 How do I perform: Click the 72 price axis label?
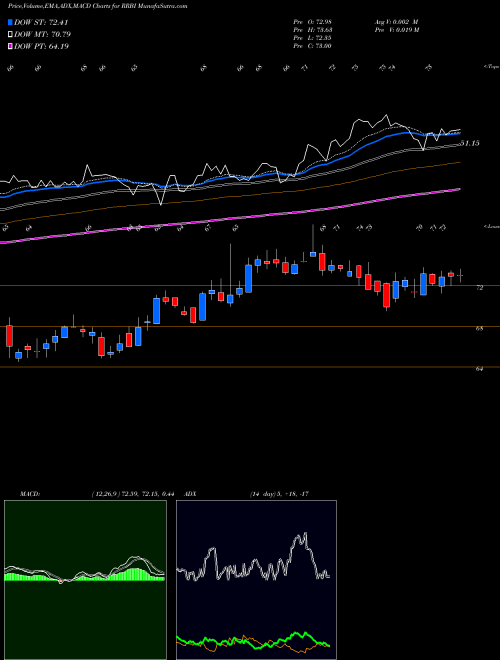tap(479, 287)
